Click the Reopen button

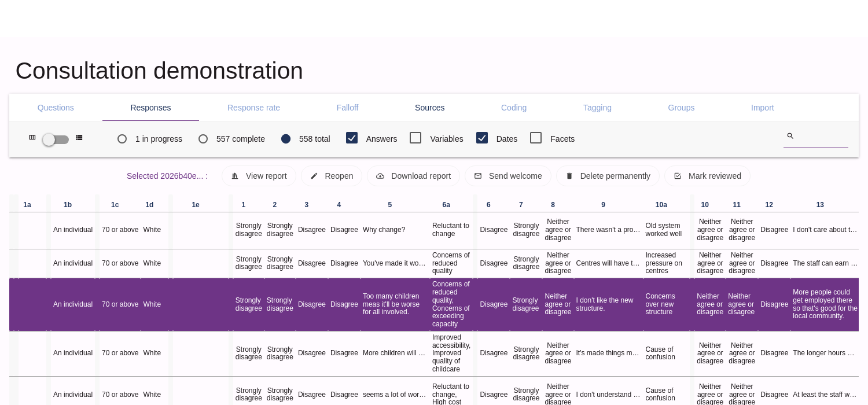pyautogui.click(x=332, y=176)
